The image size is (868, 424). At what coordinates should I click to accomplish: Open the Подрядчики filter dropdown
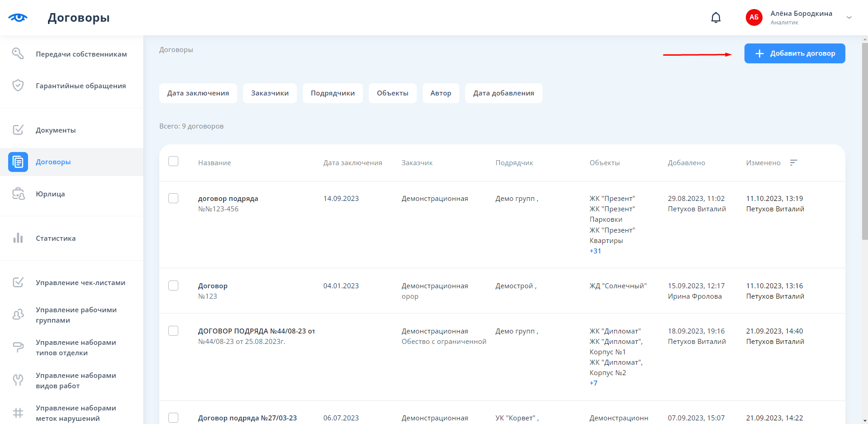coord(333,93)
